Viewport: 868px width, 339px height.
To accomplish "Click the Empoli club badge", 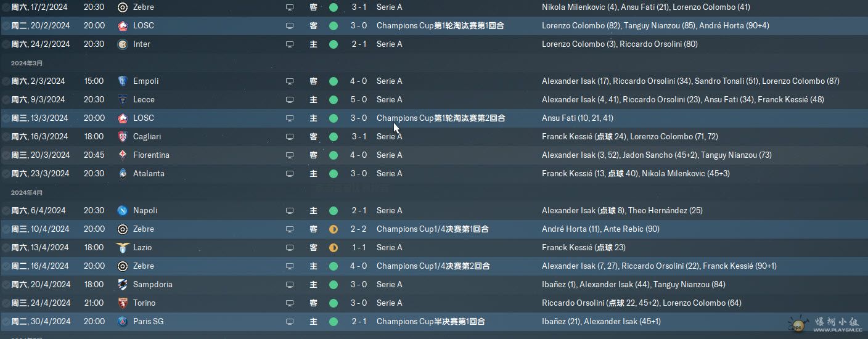I will point(122,81).
